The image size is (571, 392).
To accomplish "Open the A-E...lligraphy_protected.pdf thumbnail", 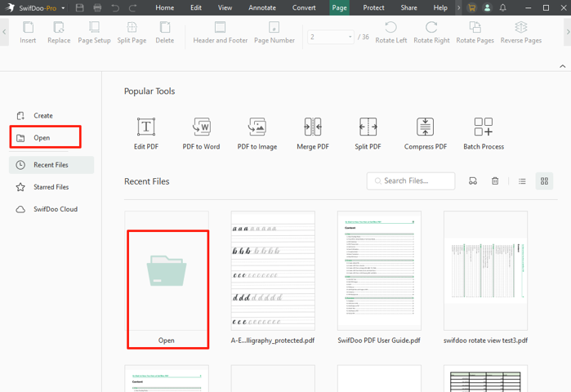I will 273,271.
